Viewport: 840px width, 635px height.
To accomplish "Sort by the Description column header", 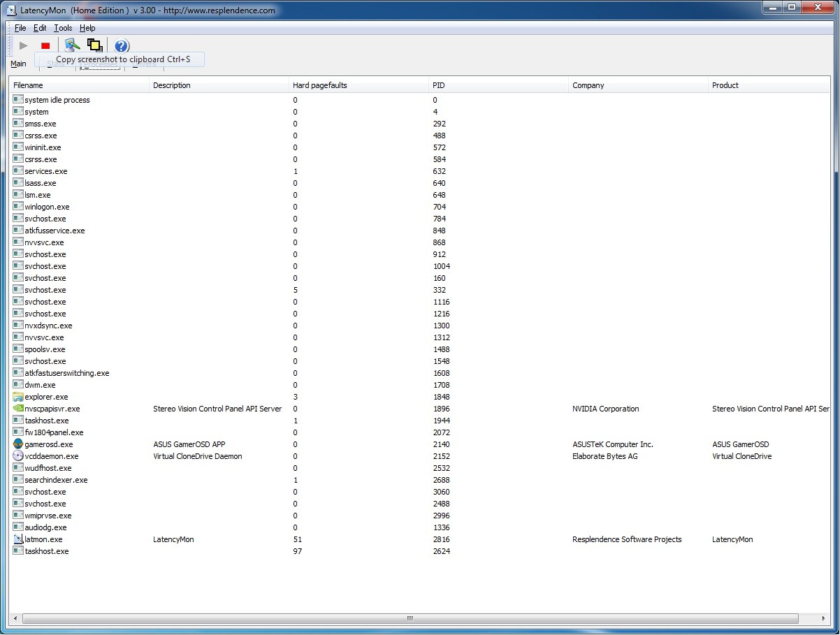I will point(219,85).
